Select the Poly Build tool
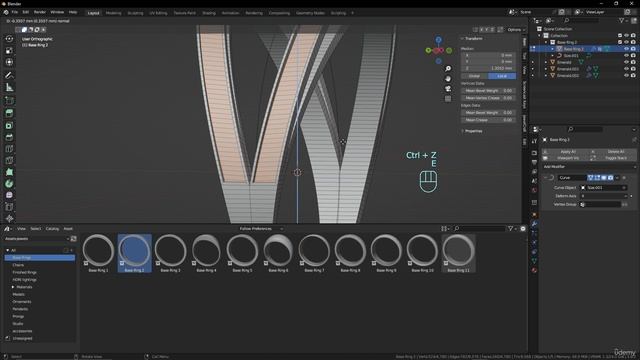 tap(9, 172)
